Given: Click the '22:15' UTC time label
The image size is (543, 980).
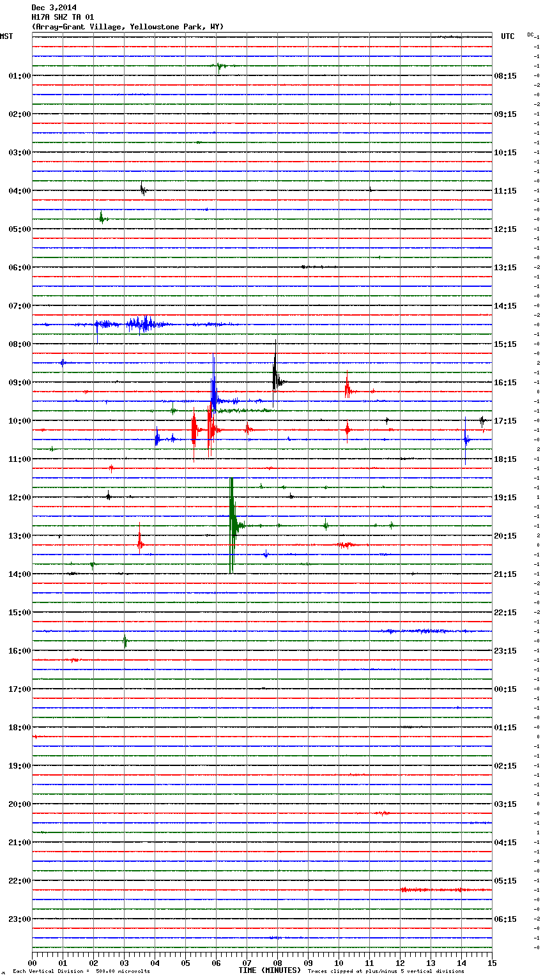Looking at the screenshot, I should coord(505,613).
